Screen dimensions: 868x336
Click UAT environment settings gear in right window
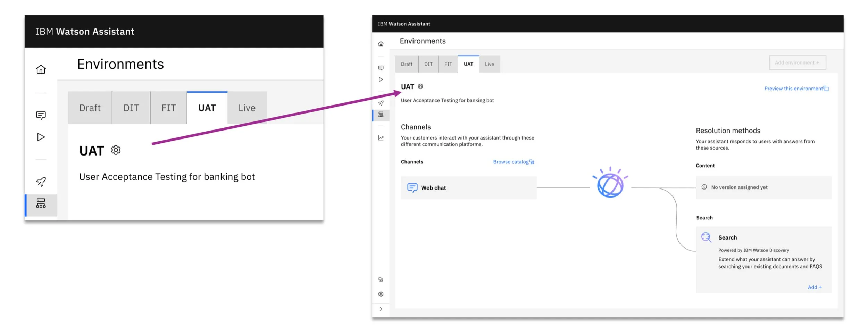[420, 86]
